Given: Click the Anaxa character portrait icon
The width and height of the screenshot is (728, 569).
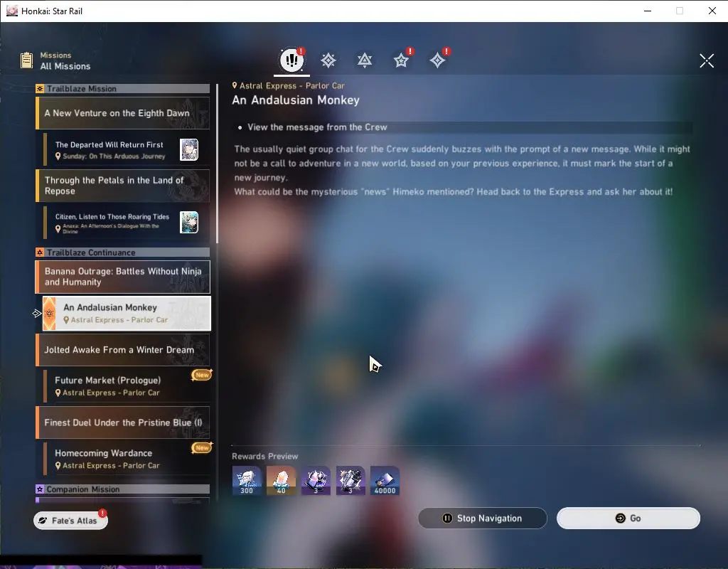Looking at the screenshot, I should tap(189, 222).
